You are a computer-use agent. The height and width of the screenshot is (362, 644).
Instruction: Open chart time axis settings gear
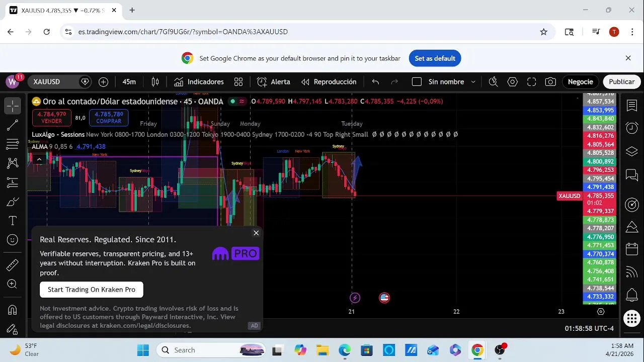[x=601, y=312]
